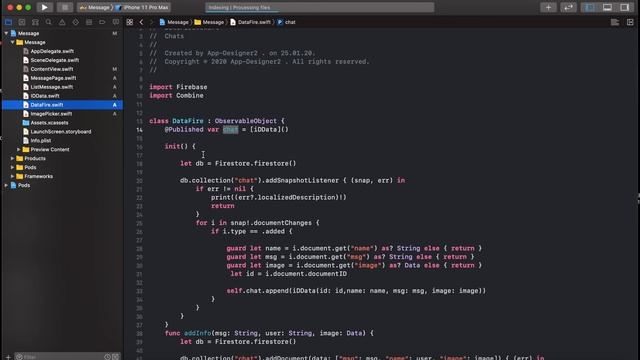
Task: Click DataFire.swift in the jump bar
Action: pos(250,22)
